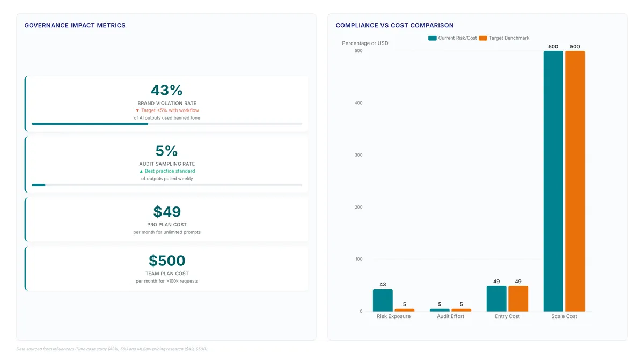
Task: Click the teal Audit Effort bar
Action: click(x=440, y=310)
